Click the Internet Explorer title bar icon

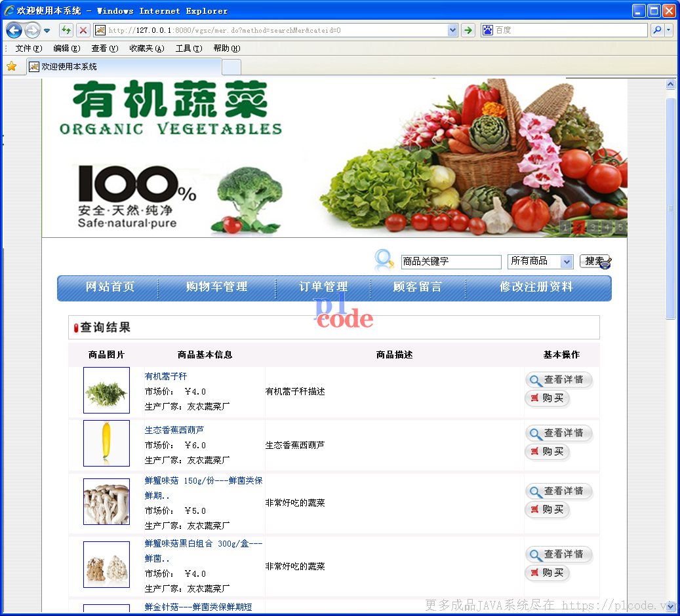click(9, 10)
